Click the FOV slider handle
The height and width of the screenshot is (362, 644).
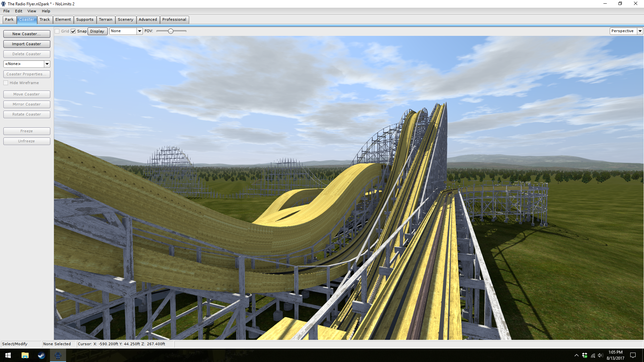click(171, 31)
